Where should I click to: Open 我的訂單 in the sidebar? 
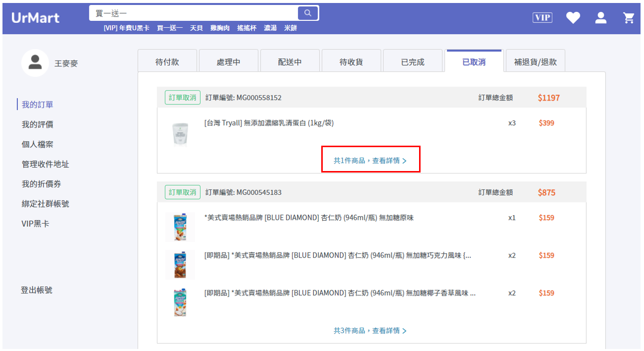[37, 104]
